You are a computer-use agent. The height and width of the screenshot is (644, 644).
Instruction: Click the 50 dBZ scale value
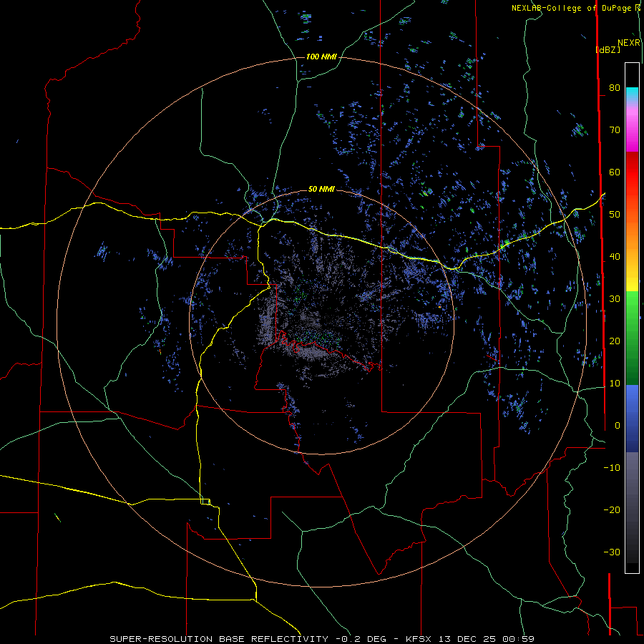coord(615,215)
